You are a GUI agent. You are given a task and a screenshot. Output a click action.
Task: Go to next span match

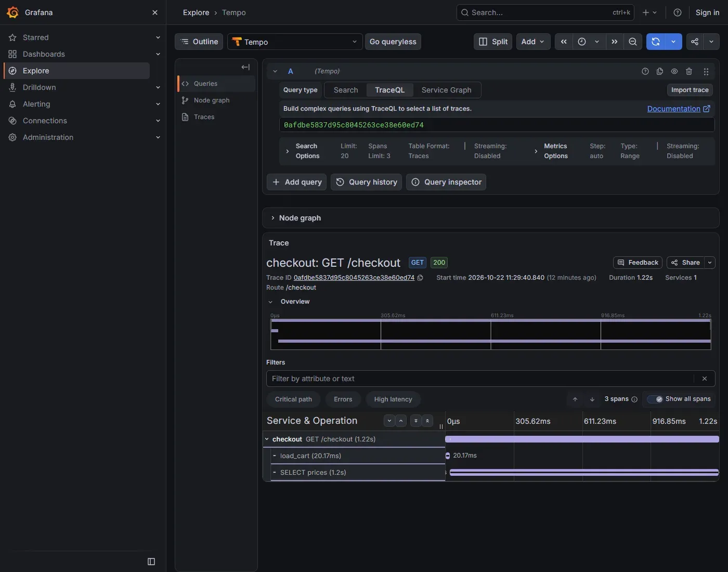[592, 399]
